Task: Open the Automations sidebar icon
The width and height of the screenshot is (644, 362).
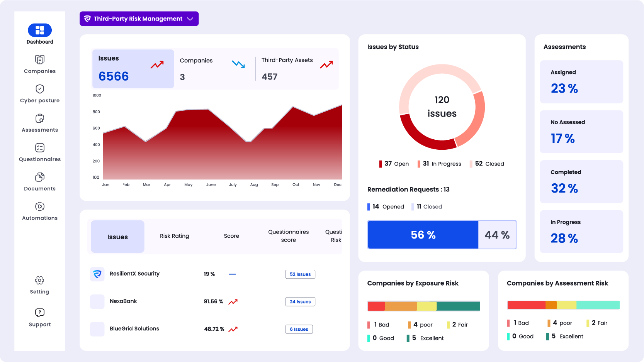Action: [40, 206]
